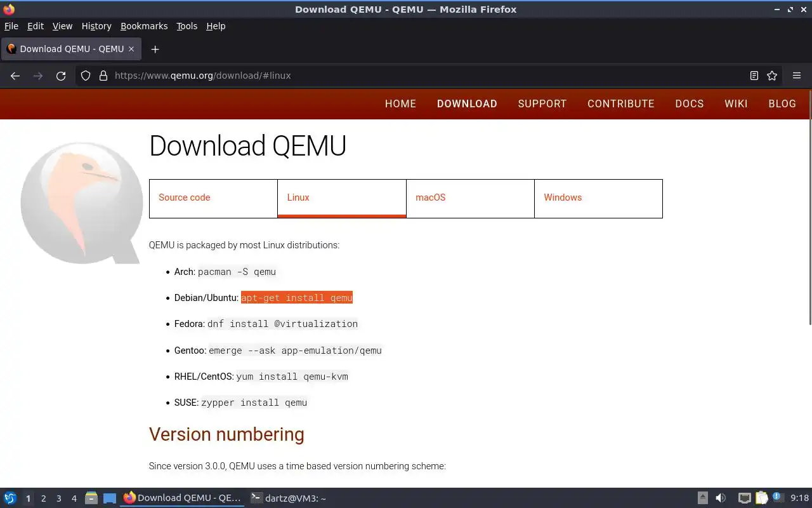Switch to the macOS tab
The height and width of the screenshot is (508, 812).
click(x=470, y=198)
